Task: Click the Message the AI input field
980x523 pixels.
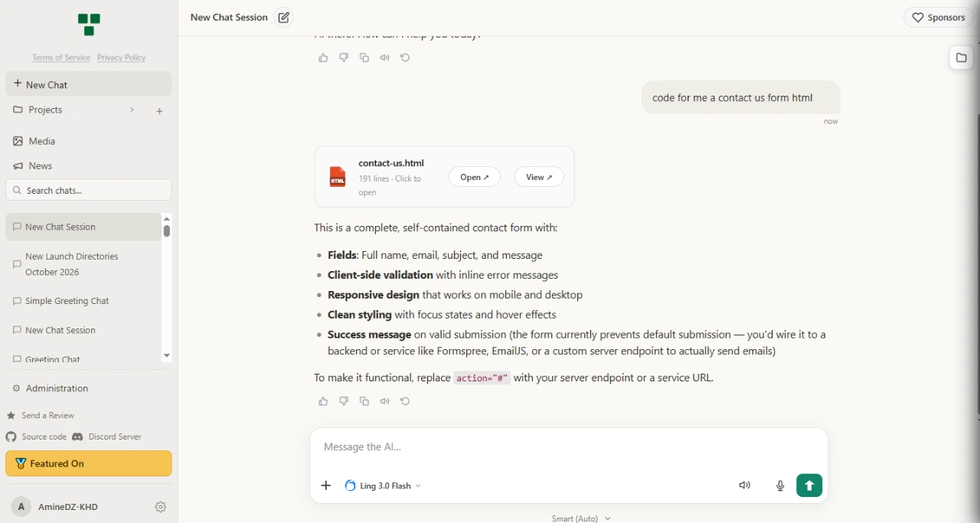Action: tap(569, 447)
